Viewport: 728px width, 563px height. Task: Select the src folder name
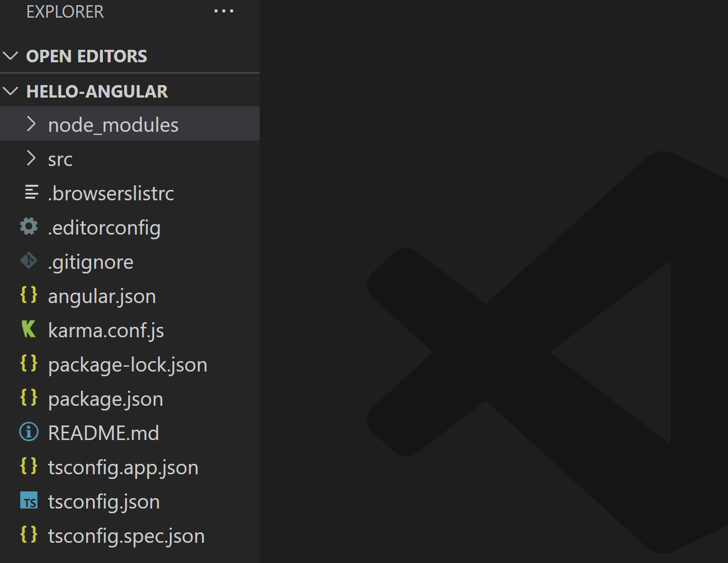60,159
